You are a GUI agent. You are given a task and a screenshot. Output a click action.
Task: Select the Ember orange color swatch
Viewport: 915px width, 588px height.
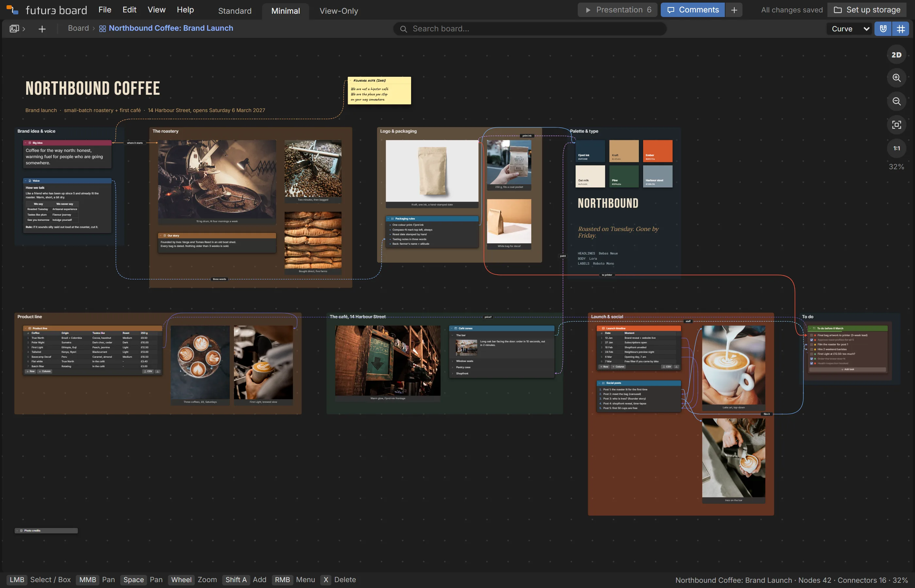pyautogui.click(x=657, y=151)
